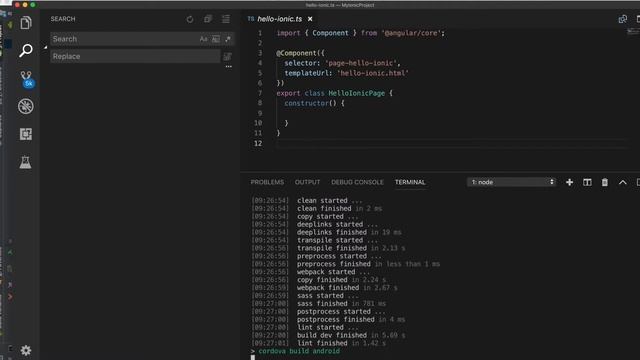
Task: Click 'constructor()' on line 8
Action: 310,103
